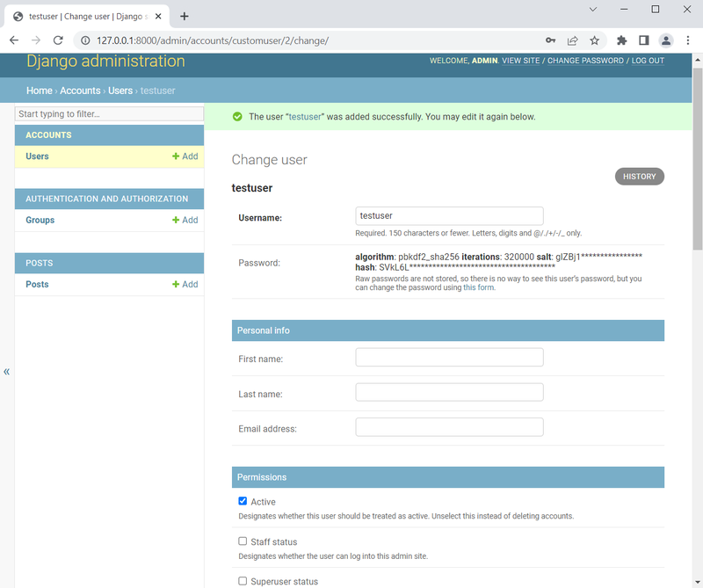Click the Last name input field

tap(449, 392)
